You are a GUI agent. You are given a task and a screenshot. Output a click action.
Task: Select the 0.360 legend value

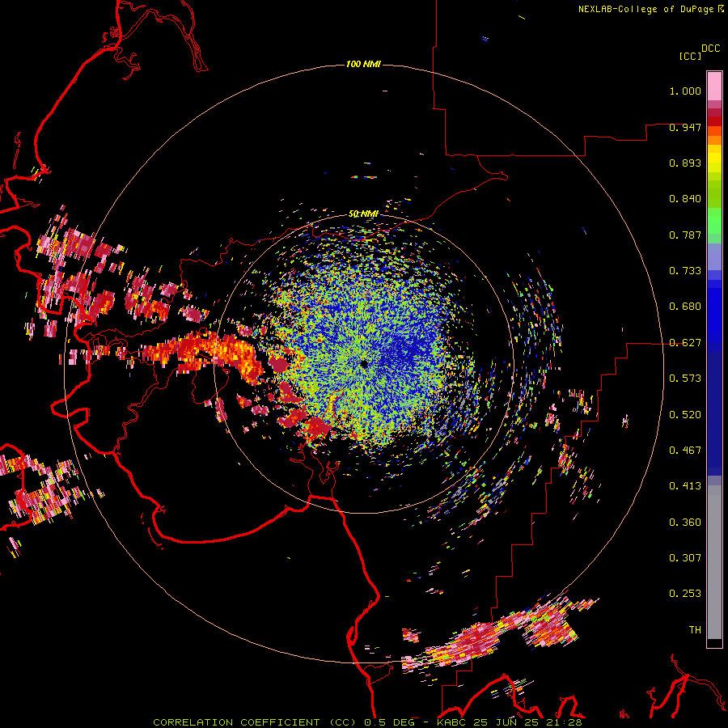685,523
